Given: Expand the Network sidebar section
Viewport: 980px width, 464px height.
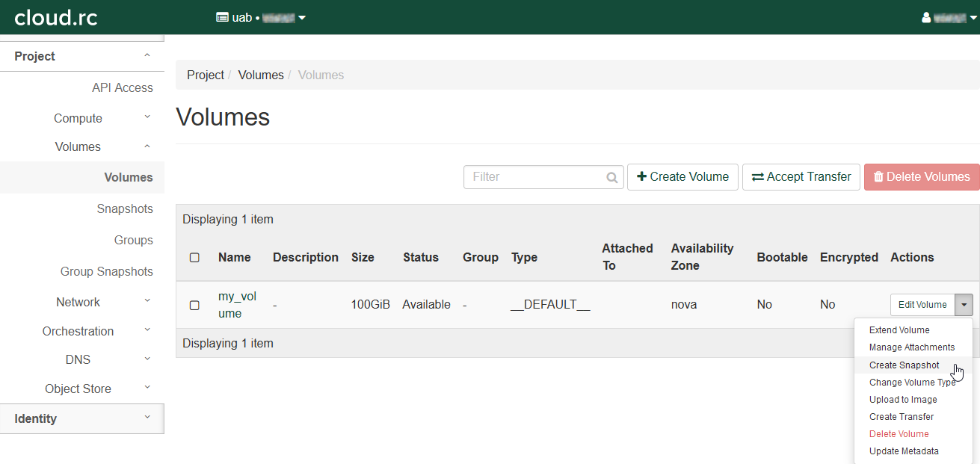Looking at the screenshot, I should 78,303.
